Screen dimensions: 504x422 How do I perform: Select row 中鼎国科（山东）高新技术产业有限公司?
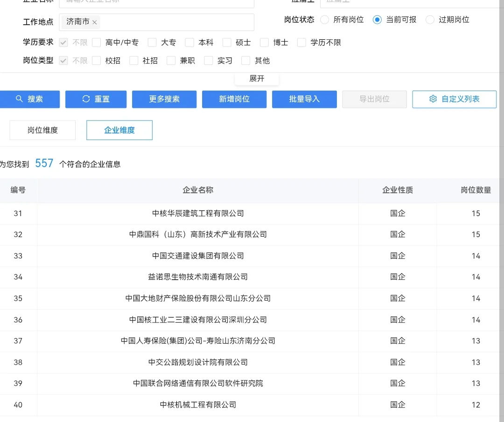(249, 235)
